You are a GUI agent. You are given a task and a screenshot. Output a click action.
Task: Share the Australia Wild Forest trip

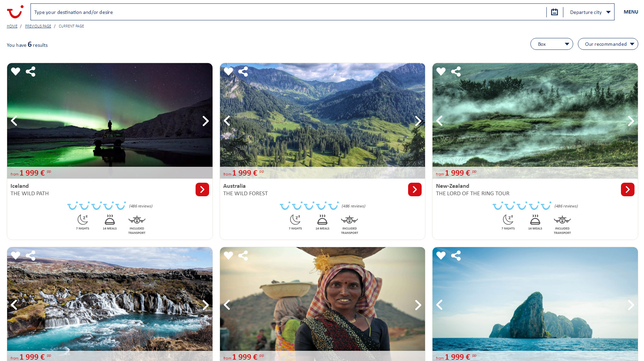pyautogui.click(x=243, y=72)
